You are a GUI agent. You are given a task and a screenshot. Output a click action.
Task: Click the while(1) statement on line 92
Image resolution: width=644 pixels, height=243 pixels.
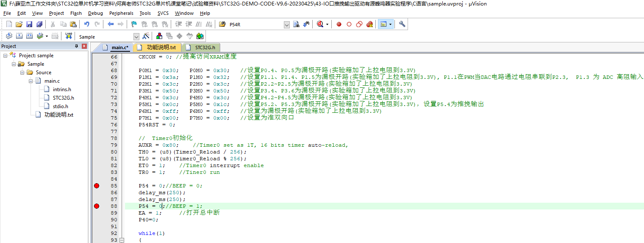pyautogui.click(x=151, y=233)
